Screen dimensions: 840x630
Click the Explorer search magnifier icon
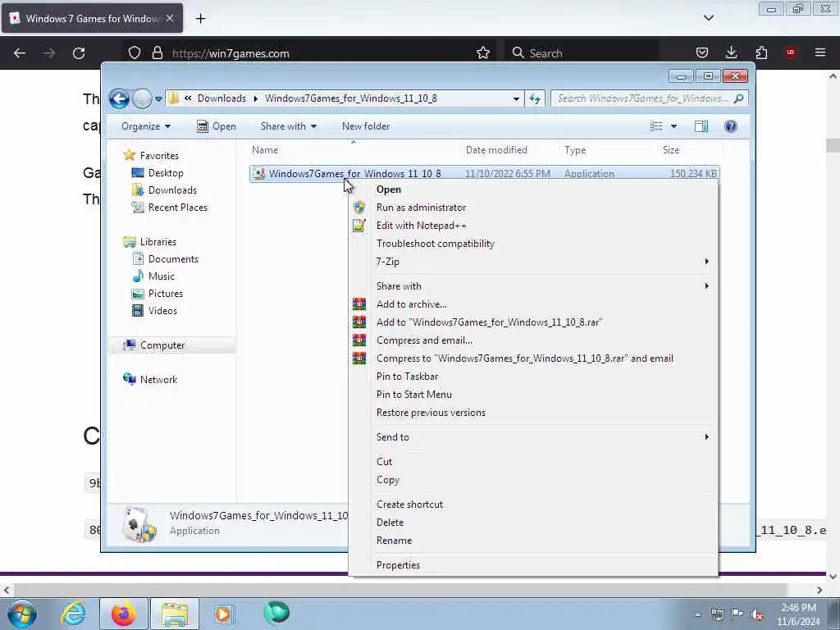738,98
